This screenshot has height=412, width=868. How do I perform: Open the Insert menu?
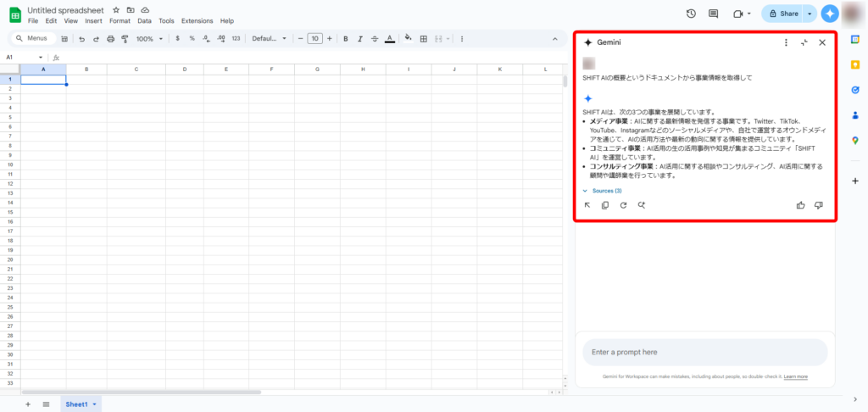(x=93, y=21)
